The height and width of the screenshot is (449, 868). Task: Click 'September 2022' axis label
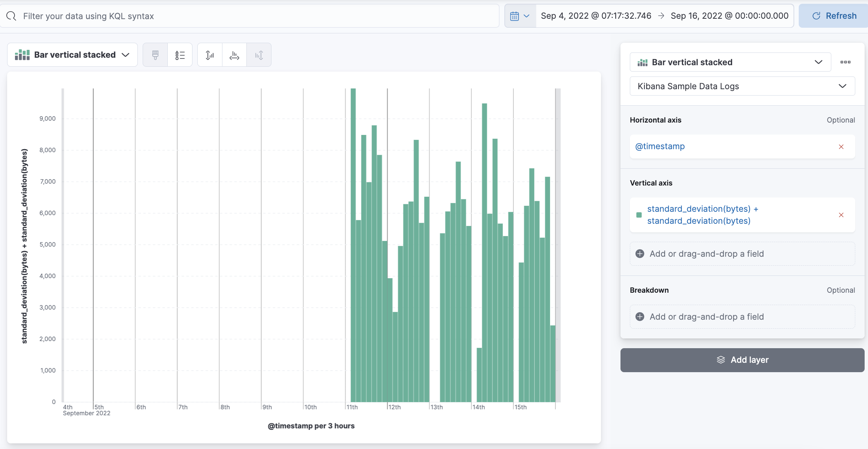pyautogui.click(x=87, y=413)
